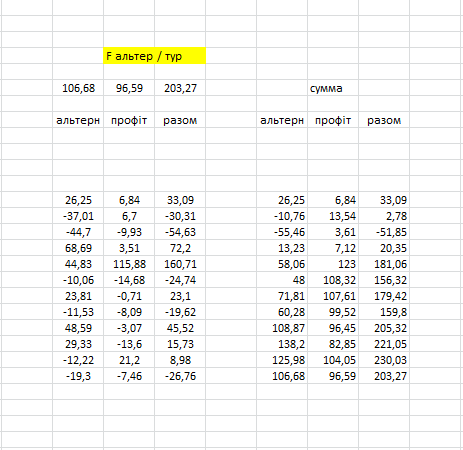The height and width of the screenshot is (450, 463).
Task: Click the 99,52 cell
Action: coord(333,312)
